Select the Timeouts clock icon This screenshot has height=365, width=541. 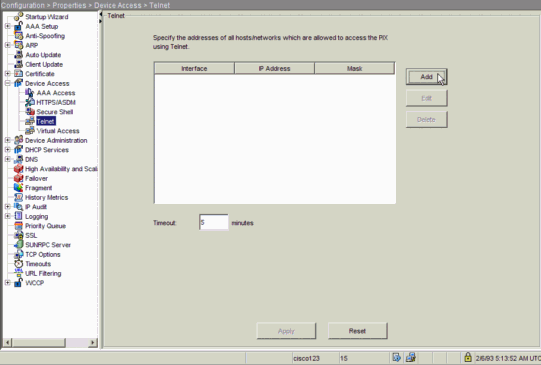[19, 264]
